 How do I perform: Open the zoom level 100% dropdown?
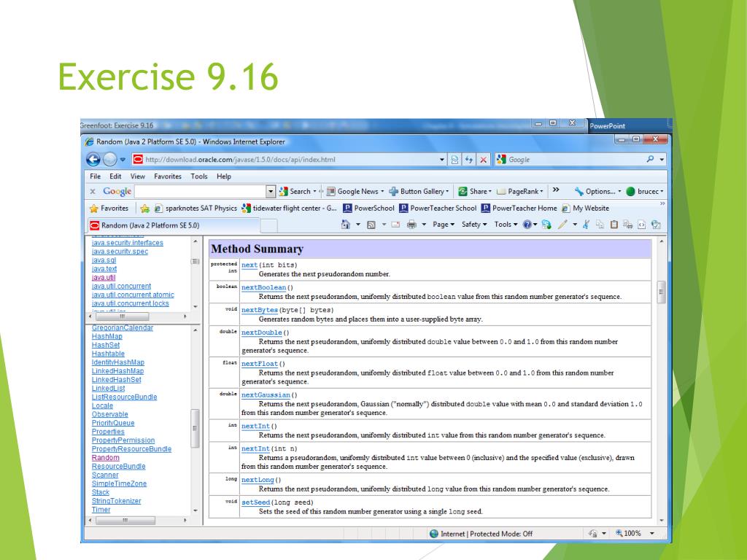click(652, 534)
